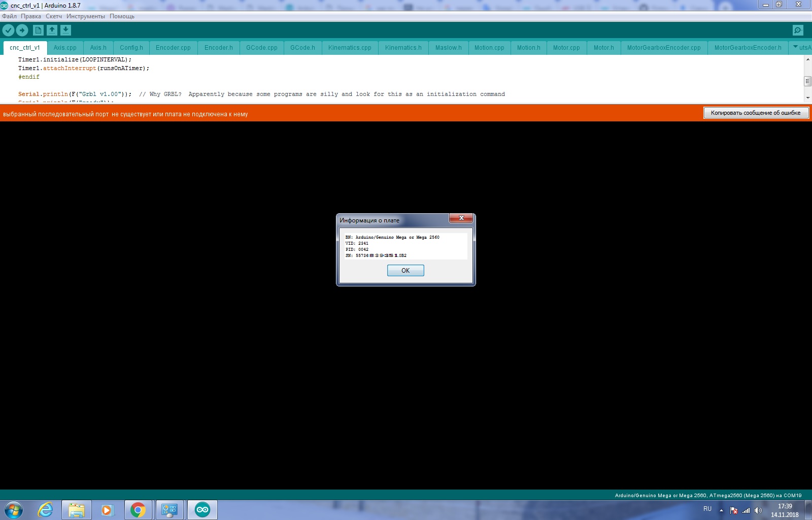Viewport: 812px width, 520px height.
Task: Switch to the MotorGearboxEncoder.cpp tab
Action: pos(664,48)
